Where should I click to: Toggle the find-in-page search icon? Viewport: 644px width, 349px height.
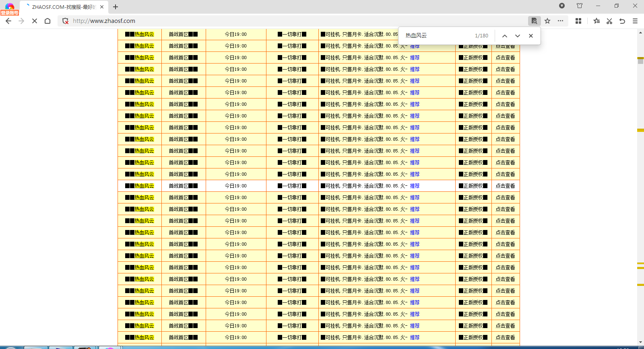click(534, 21)
